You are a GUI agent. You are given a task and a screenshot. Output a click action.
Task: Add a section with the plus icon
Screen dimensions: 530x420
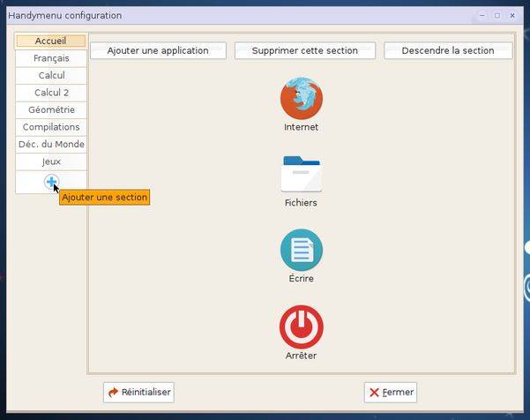point(51,182)
